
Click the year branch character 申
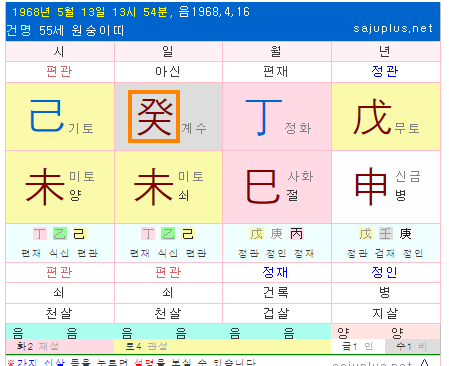(371, 186)
